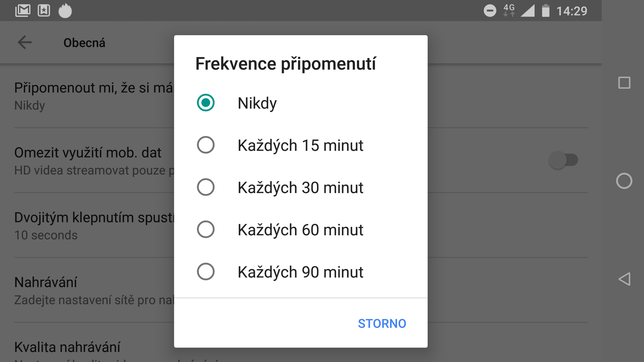Open the Gmail notification icon
This screenshot has height=362, width=644.
23,10
